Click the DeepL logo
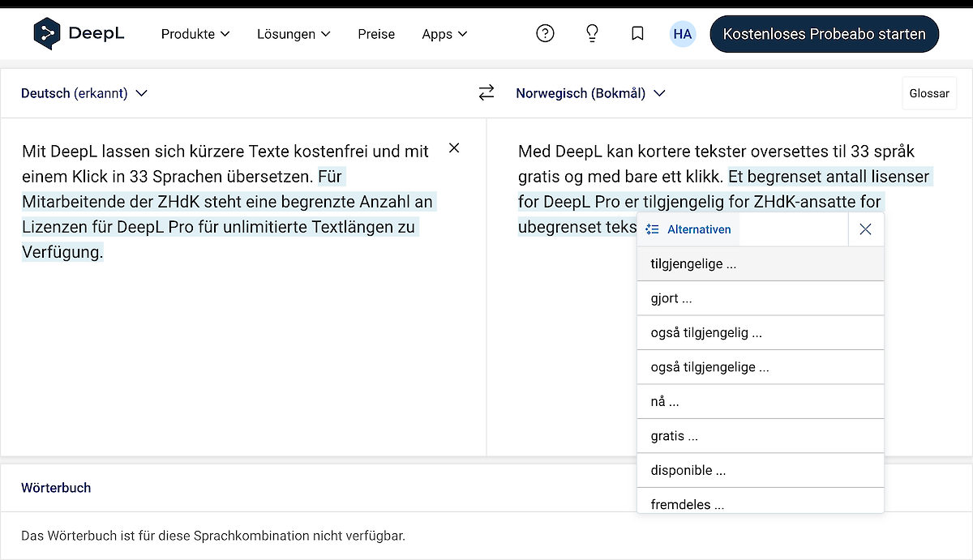Image resolution: width=973 pixels, height=560 pixels. click(x=79, y=34)
